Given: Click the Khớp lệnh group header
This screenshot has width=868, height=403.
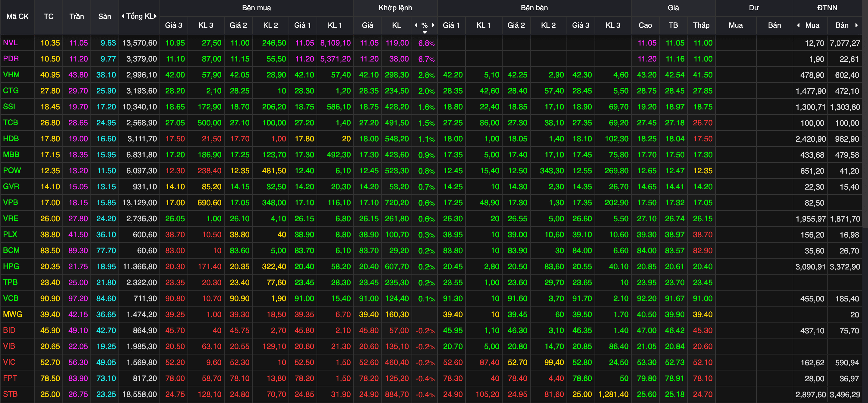Looking at the screenshot, I should pyautogui.click(x=395, y=8).
